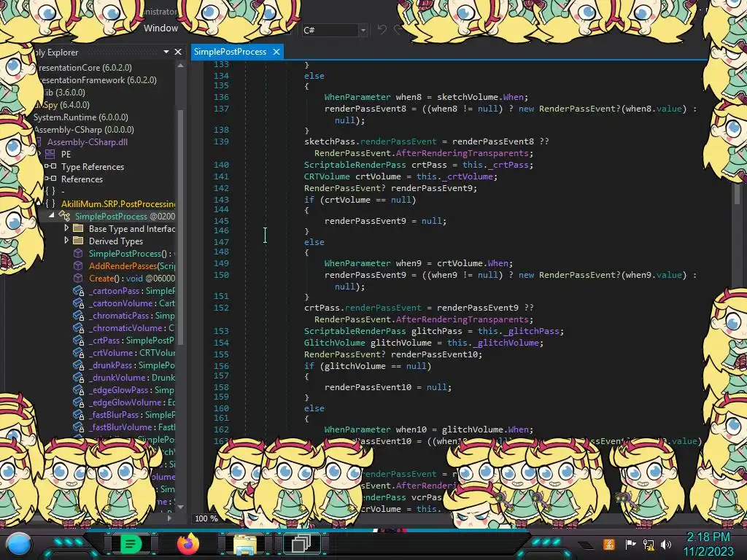The height and width of the screenshot is (560, 747).
Task: Click the tree scroll-up arrow
Action: tap(181, 66)
